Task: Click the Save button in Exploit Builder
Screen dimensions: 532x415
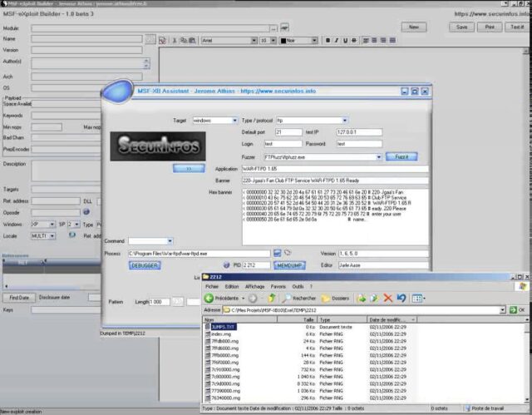Action: [x=461, y=27]
